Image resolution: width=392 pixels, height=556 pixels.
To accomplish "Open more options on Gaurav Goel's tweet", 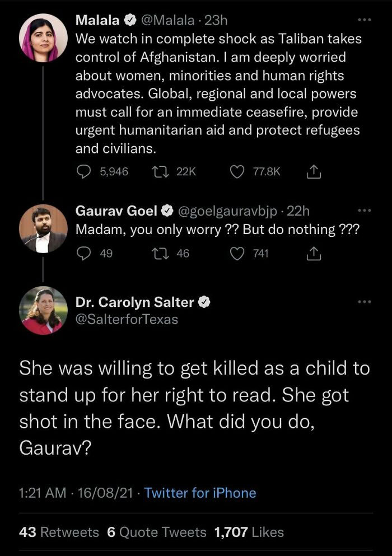I will (x=364, y=211).
